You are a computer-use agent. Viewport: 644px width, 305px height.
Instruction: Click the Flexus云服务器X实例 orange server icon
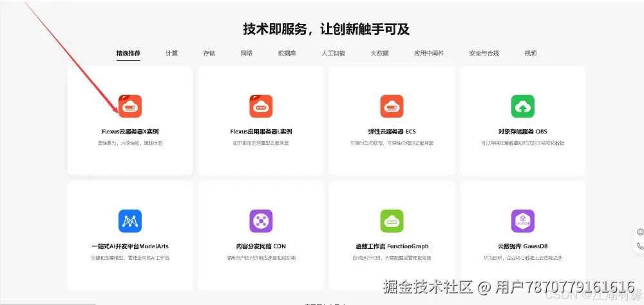pyautogui.click(x=130, y=106)
